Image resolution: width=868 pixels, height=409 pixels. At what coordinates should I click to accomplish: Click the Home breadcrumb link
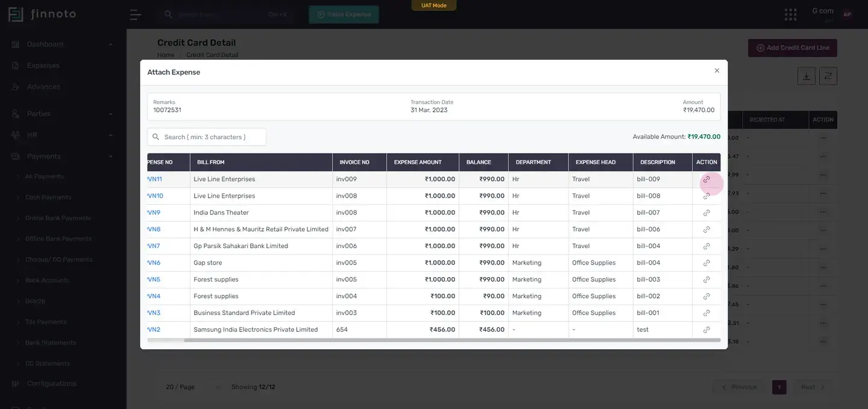point(166,55)
